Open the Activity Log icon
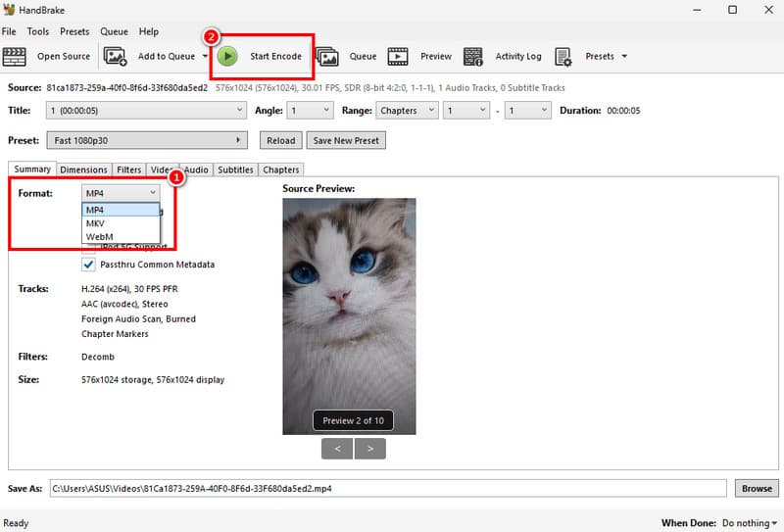This screenshot has height=532, width=784. point(473,57)
